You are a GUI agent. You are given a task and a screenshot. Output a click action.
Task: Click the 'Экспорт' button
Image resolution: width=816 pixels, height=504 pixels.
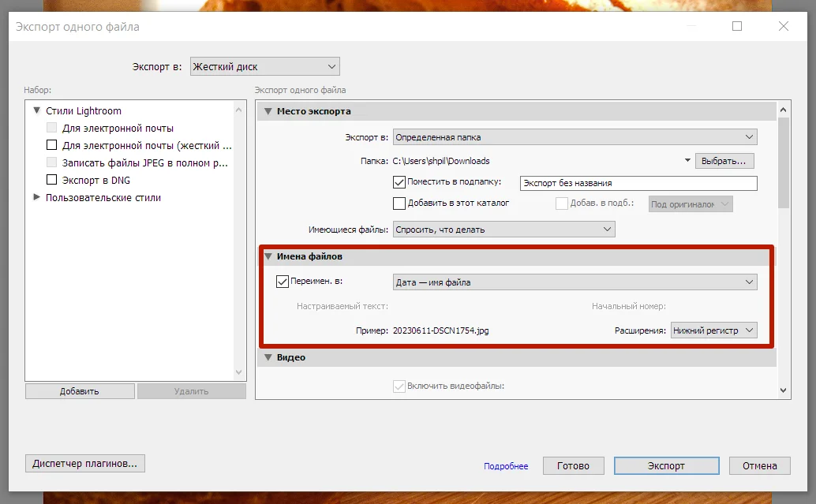pos(666,466)
